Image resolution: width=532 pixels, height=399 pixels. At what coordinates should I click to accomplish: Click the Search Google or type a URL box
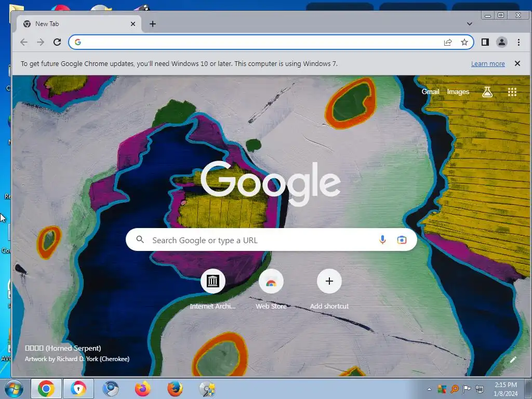tap(271, 240)
